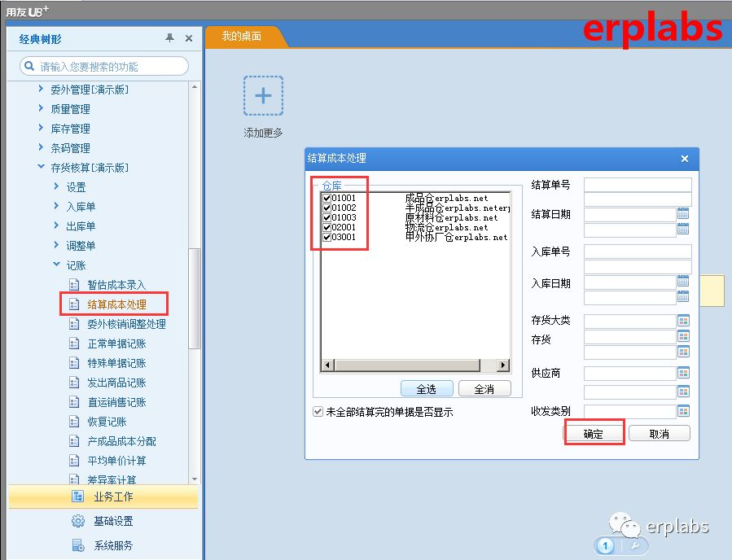Screen dimensions: 732x560
Task: Open calendar picker for first 结算日期 field
Action: point(683,214)
